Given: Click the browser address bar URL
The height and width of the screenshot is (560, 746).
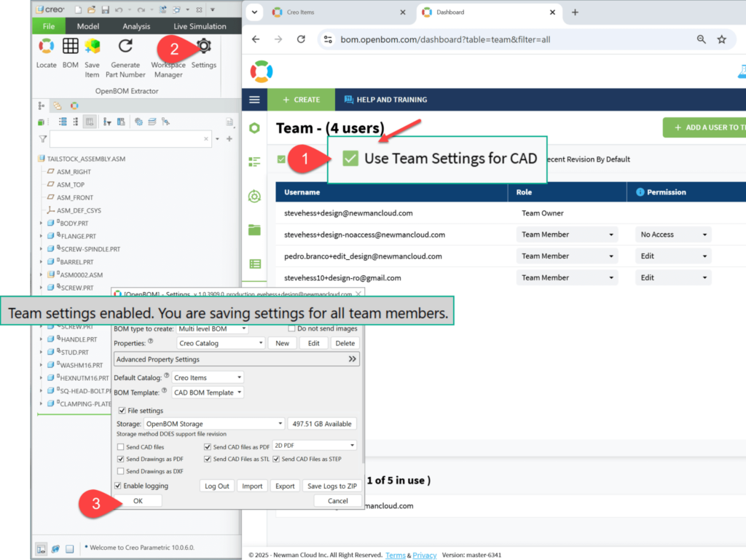Looking at the screenshot, I should tap(445, 39).
